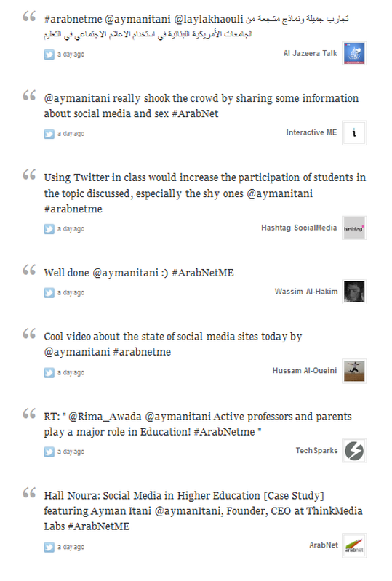Click the Twitter icon under TechSparks tweet

(x=49, y=452)
